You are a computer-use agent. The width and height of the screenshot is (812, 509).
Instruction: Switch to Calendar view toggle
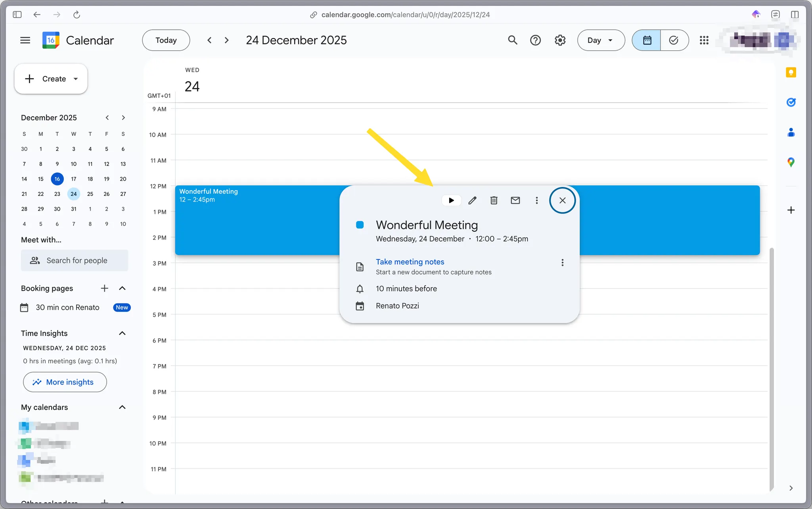click(647, 40)
